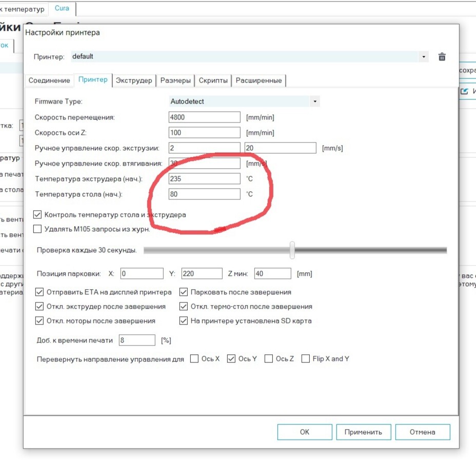Click the Скорость оси Z field
The image size is (476, 466).
[x=204, y=133]
